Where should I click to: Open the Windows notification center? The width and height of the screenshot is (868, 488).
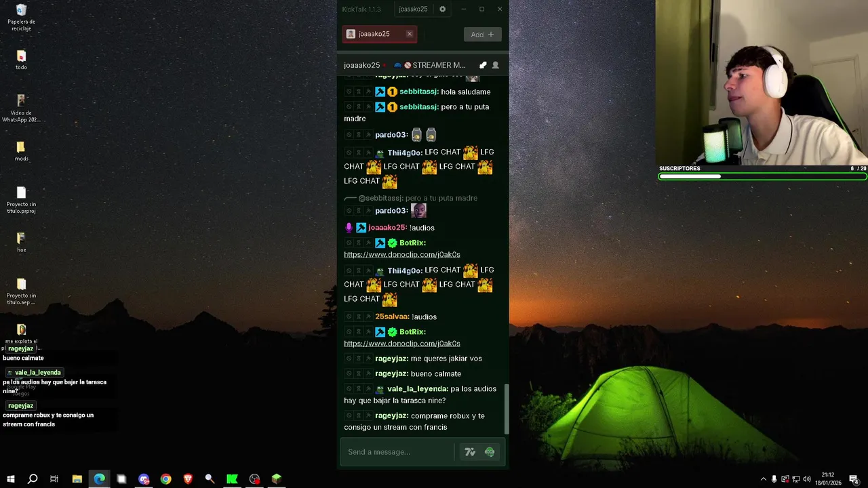pyautogui.click(x=854, y=479)
